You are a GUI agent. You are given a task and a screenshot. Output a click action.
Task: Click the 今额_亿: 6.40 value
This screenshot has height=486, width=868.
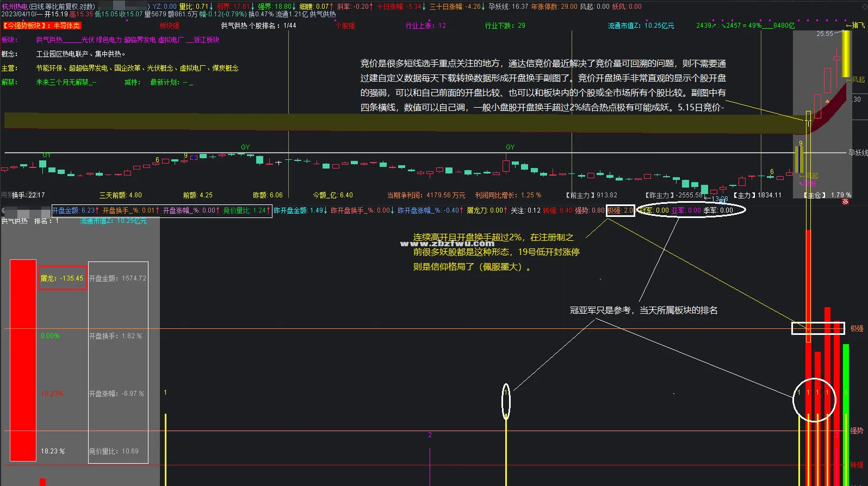pyautogui.click(x=333, y=195)
